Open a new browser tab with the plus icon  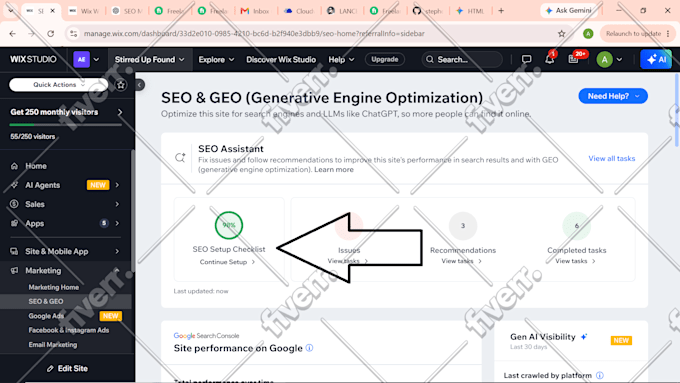point(501,10)
